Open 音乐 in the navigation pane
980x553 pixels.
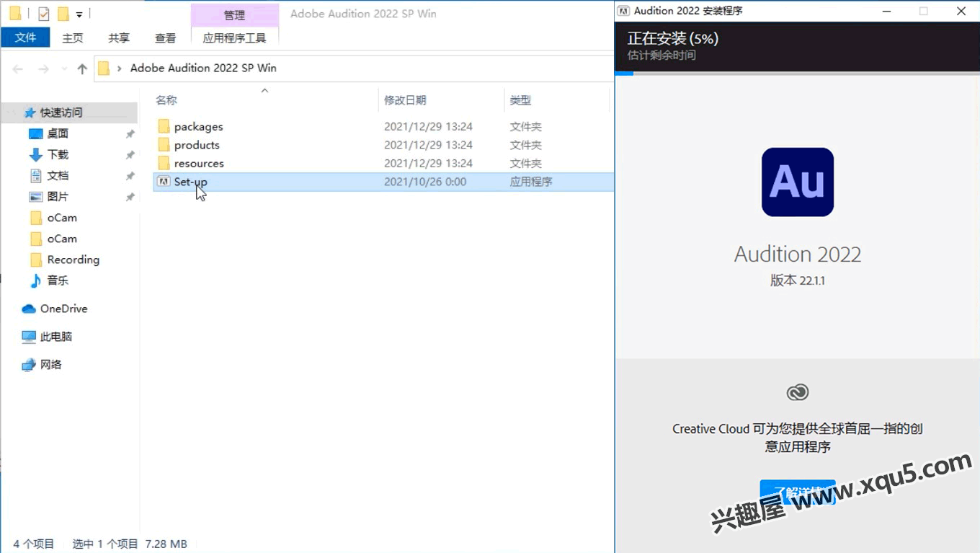58,280
